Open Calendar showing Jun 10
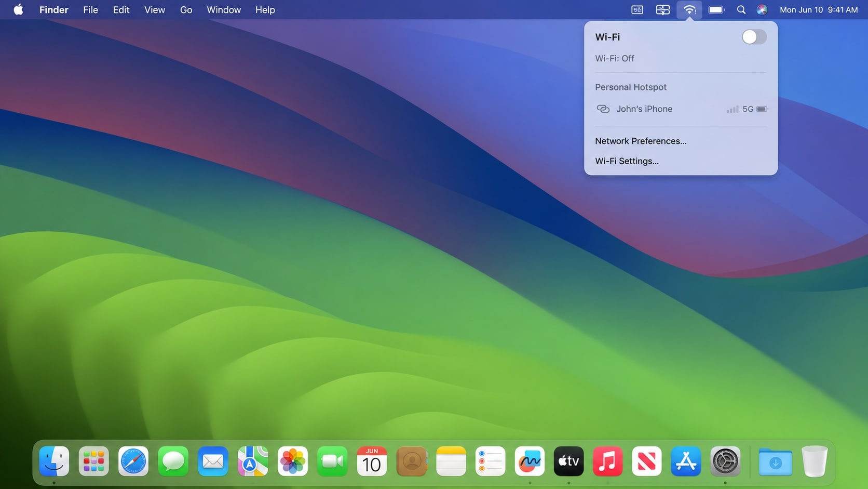Image resolution: width=868 pixels, height=489 pixels. coord(372,461)
